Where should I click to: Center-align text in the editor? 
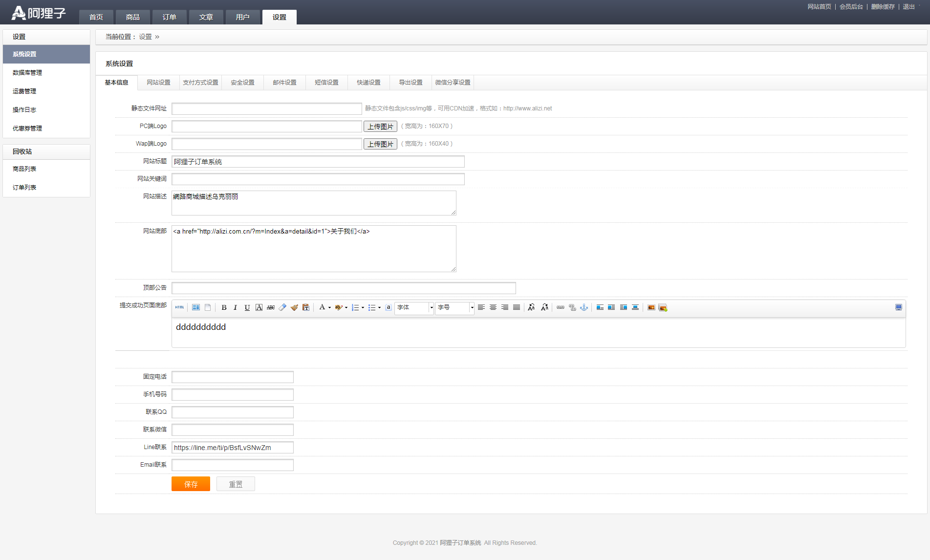pyautogui.click(x=493, y=307)
